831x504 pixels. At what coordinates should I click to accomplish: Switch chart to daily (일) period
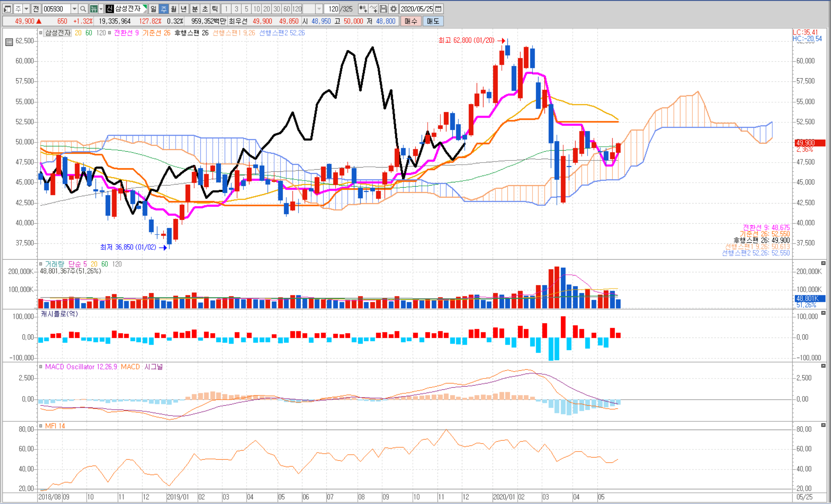(x=153, y=9)
